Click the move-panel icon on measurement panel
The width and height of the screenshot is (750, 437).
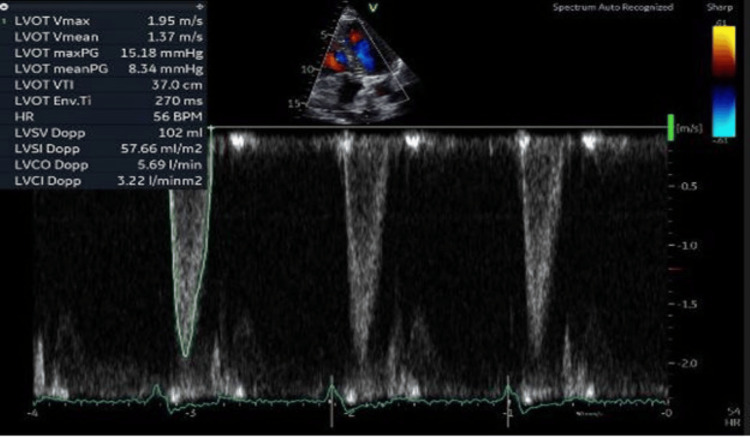199,6
